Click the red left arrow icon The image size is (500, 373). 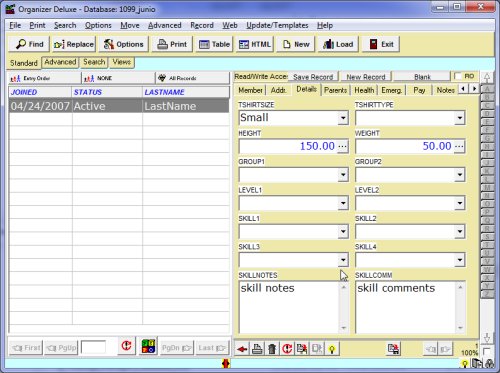(242, 349)
